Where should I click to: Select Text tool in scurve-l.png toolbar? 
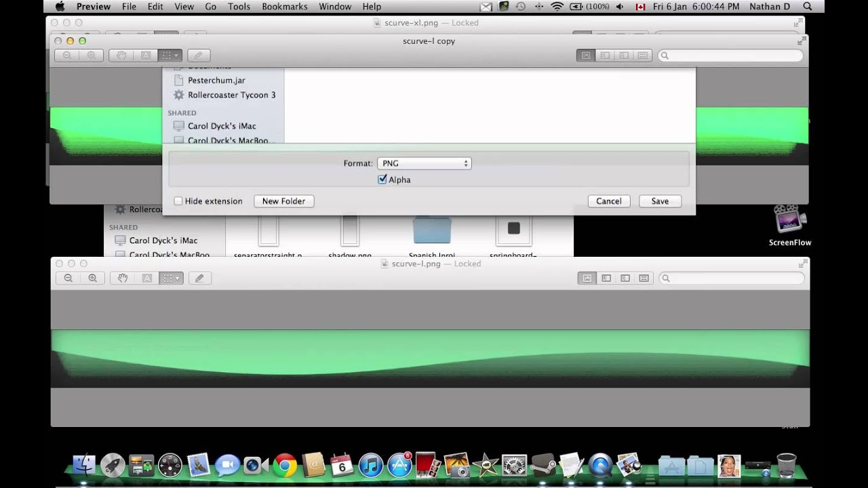146,278
